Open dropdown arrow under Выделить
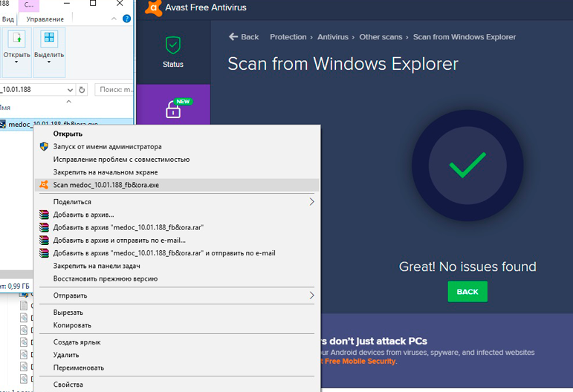This screenshot has height=392, width=573. (49, 62)
